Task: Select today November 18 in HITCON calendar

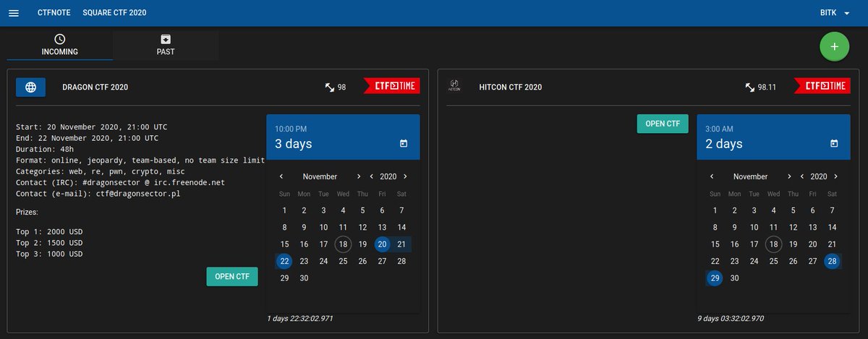Action: click(x=773, y=244)
